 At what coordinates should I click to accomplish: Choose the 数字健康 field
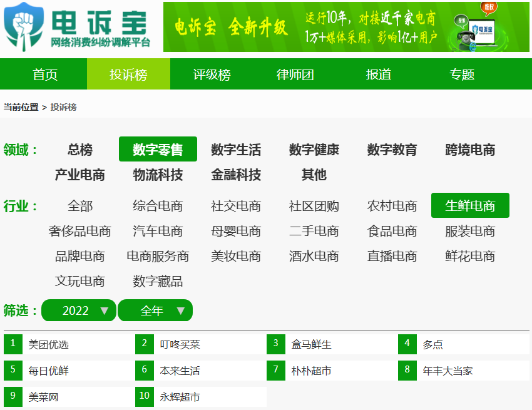(x=314, y=150)
